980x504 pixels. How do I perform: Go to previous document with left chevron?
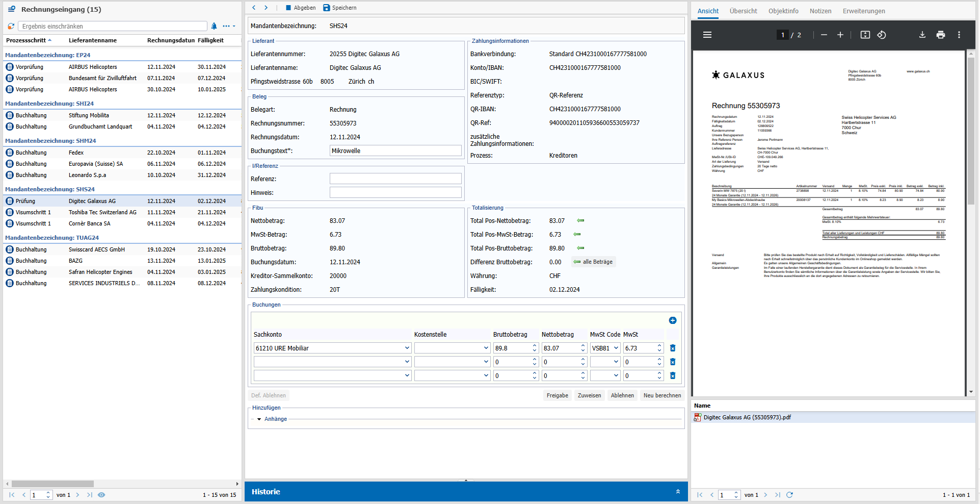click(x=254, y=8)
